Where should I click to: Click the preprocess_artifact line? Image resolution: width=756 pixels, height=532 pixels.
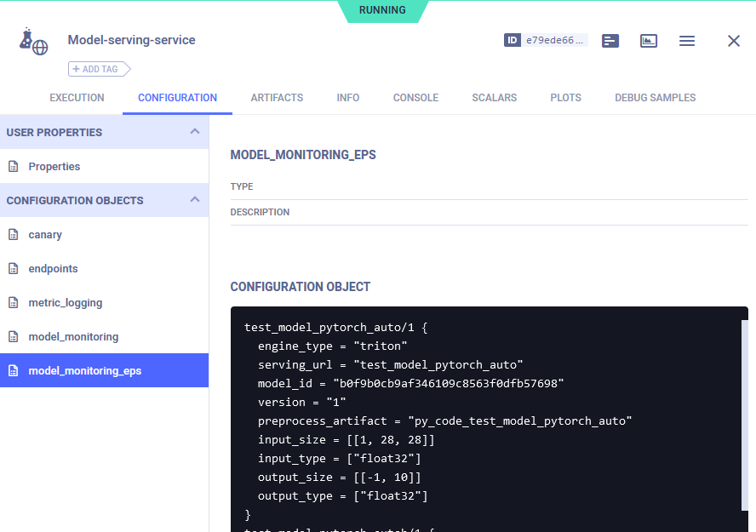coord(444,421)
